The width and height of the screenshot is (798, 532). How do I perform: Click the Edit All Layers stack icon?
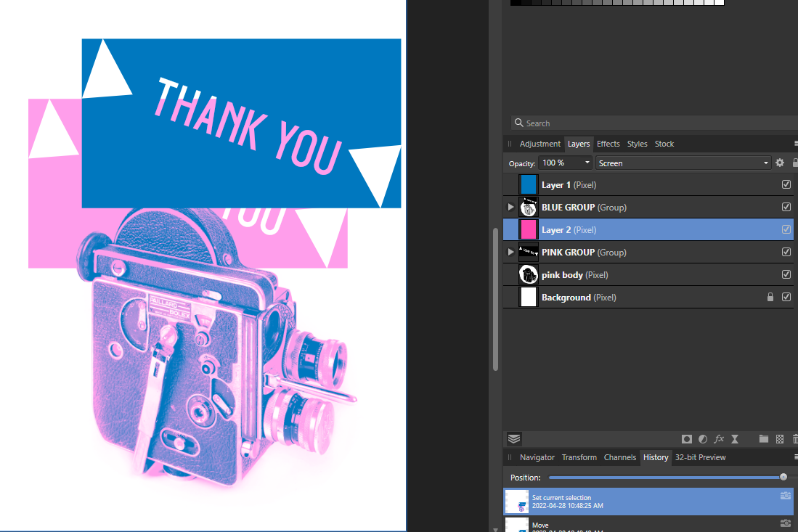click(x=514, y=438)
